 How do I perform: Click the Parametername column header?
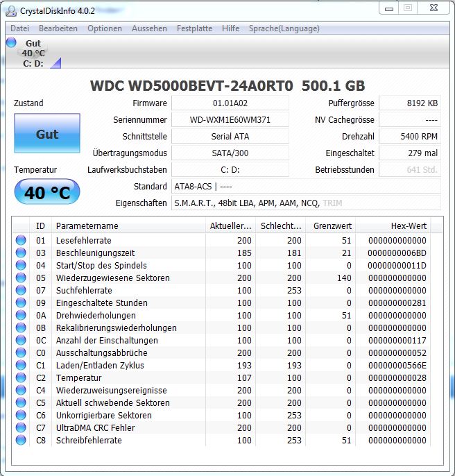128,226
